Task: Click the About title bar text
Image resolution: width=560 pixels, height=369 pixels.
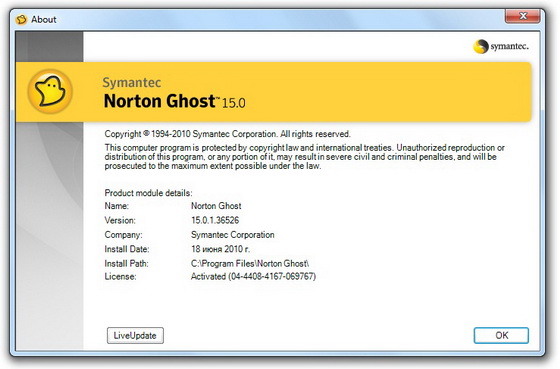Action: click(44, 19)
